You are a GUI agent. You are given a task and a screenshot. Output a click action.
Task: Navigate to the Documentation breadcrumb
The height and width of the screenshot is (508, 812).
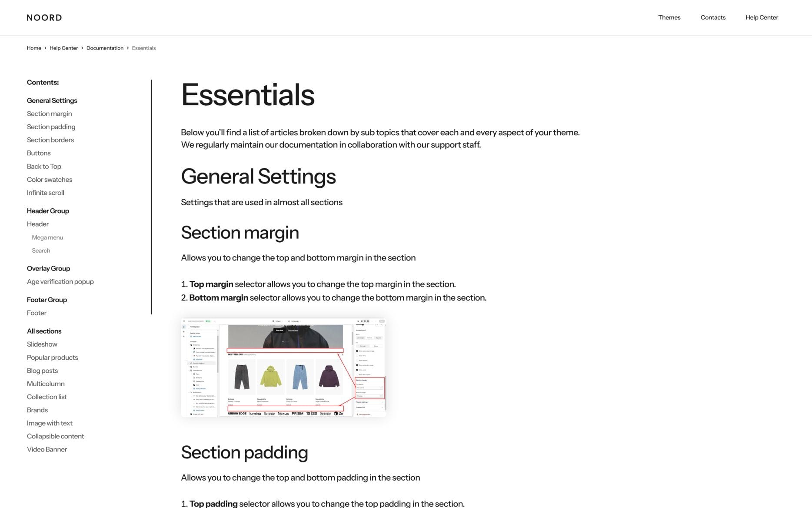[105, 48]
